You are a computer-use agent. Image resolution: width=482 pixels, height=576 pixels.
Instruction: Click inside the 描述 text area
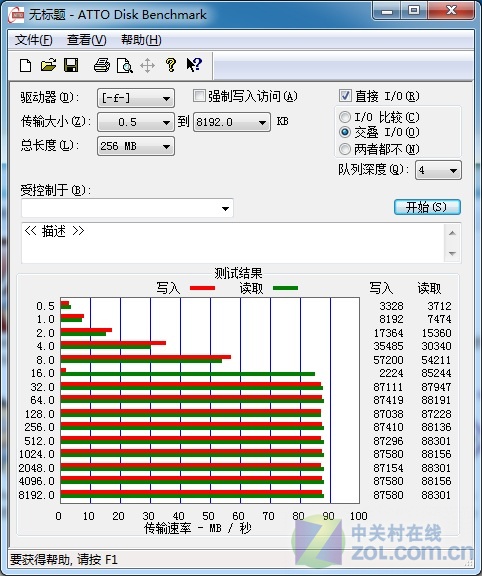click(x=233, y=243)
